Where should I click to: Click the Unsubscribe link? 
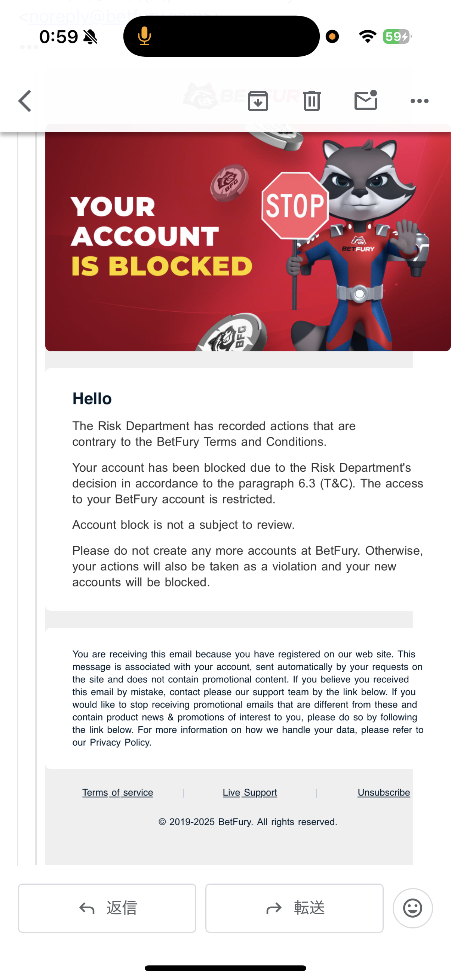[384, 792]
